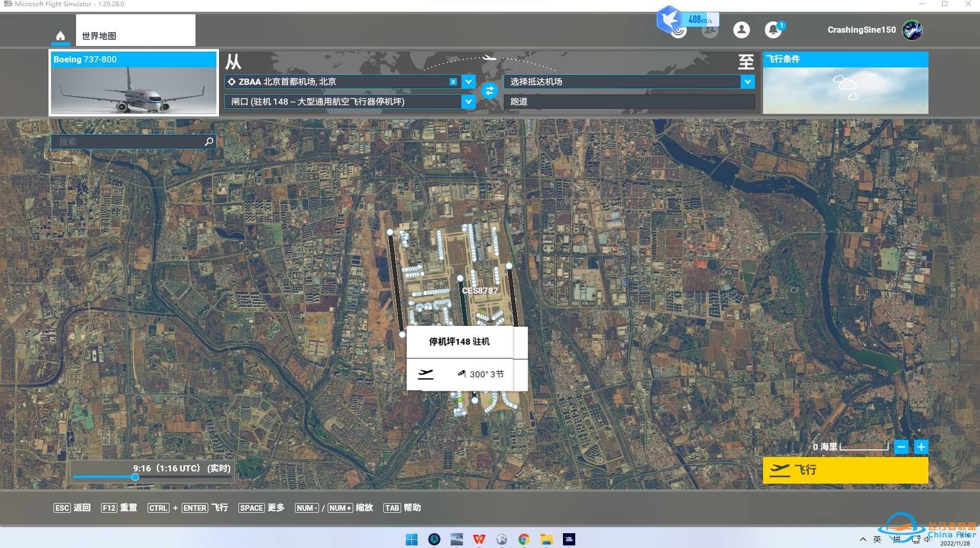Open the profile person icon

(x=741, y=30)
